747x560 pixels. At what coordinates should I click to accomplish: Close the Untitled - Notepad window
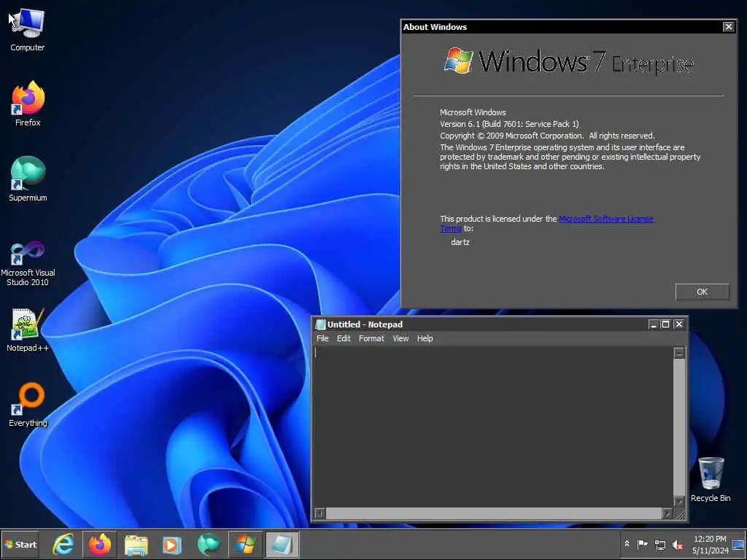(x=679, y=324)
